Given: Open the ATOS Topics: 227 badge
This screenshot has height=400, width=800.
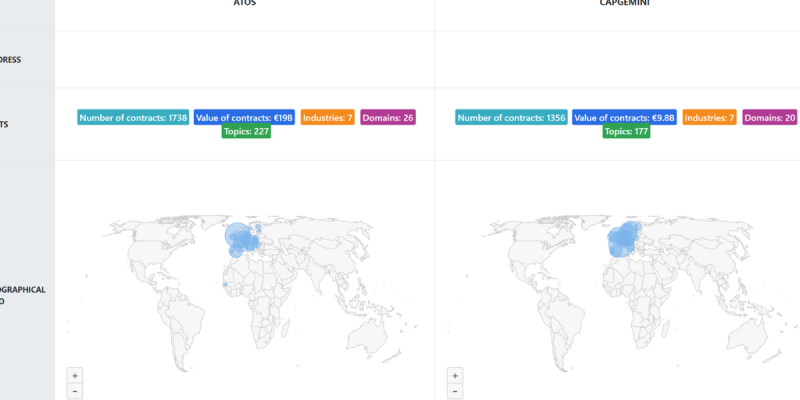Looking at the screenshot, I should [x=246, y=131].
